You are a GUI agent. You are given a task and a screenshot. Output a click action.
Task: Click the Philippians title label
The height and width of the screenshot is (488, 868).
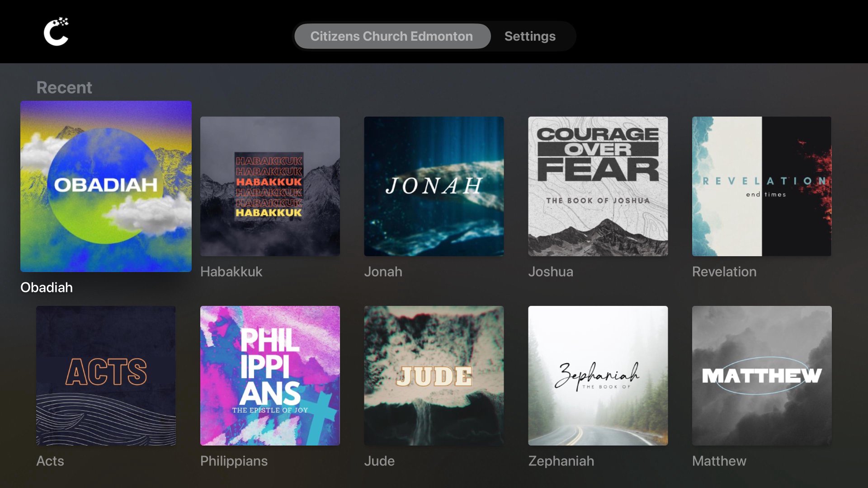234,461
